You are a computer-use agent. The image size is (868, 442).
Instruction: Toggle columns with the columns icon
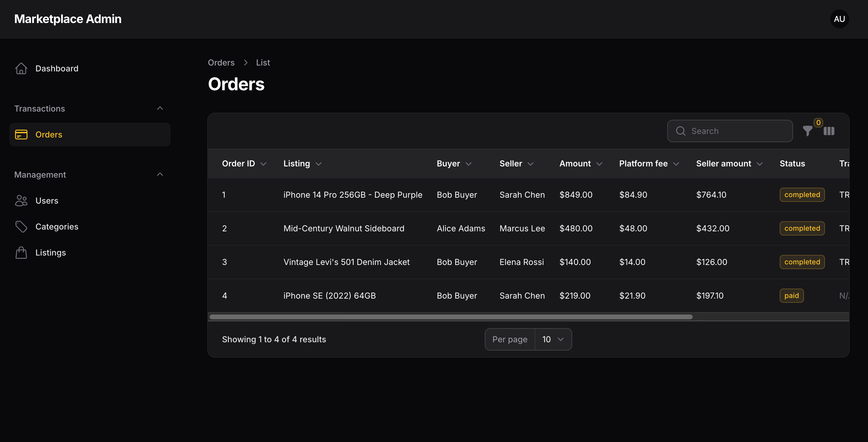829,131
